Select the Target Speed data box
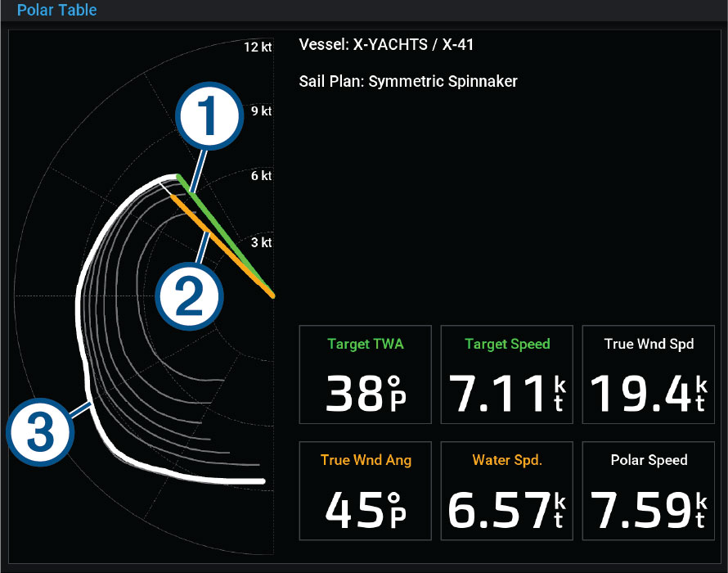The image size is (728, 573). coord(507,374)
